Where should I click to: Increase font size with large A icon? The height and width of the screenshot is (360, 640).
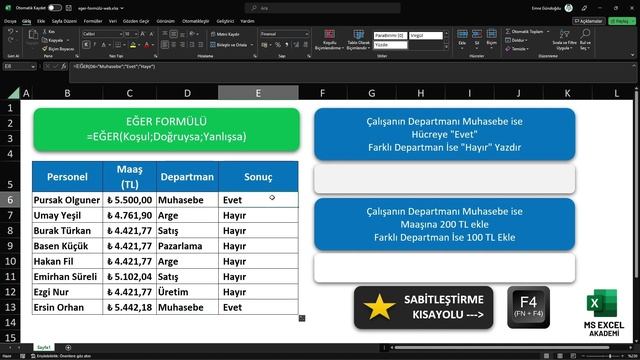coord(142,34)
